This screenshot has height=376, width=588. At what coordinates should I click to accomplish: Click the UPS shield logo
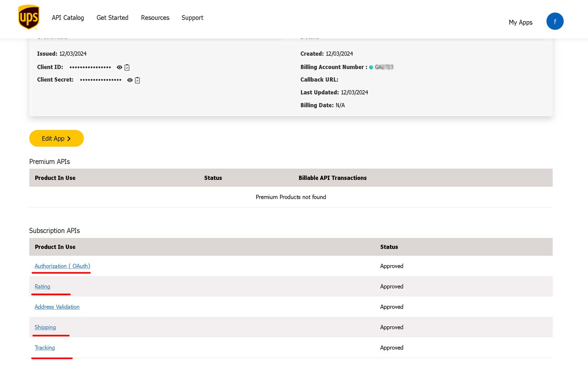29,17
